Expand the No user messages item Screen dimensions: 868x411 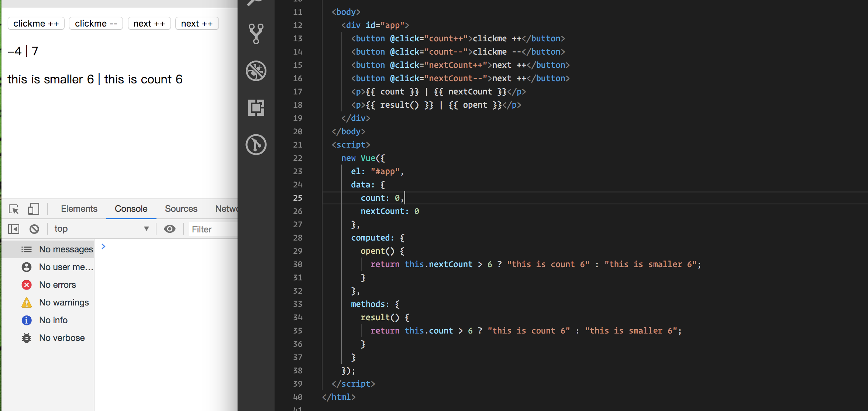(x=66, y=267)
